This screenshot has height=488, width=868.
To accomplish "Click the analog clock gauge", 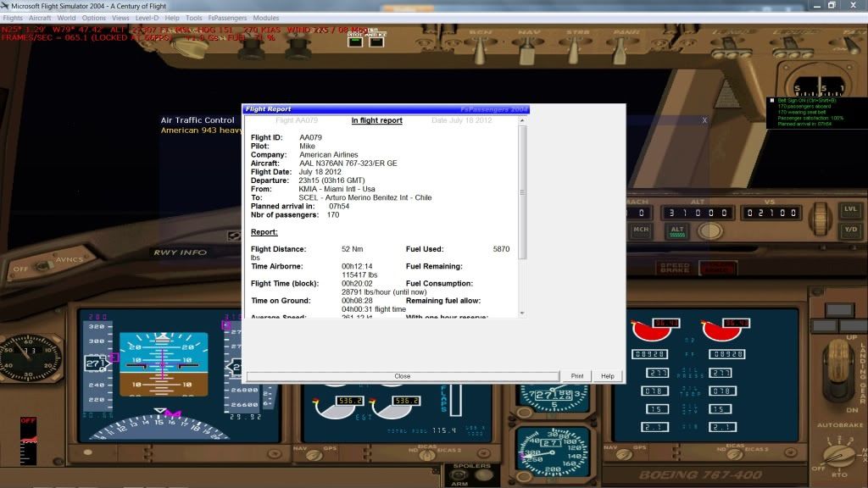I will coord(29,358).
